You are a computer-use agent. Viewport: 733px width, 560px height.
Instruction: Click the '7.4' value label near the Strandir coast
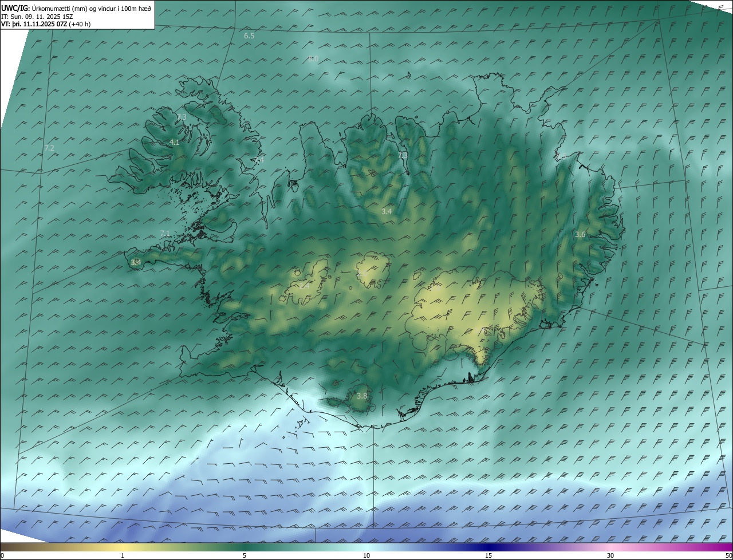[x=259, y=161]
